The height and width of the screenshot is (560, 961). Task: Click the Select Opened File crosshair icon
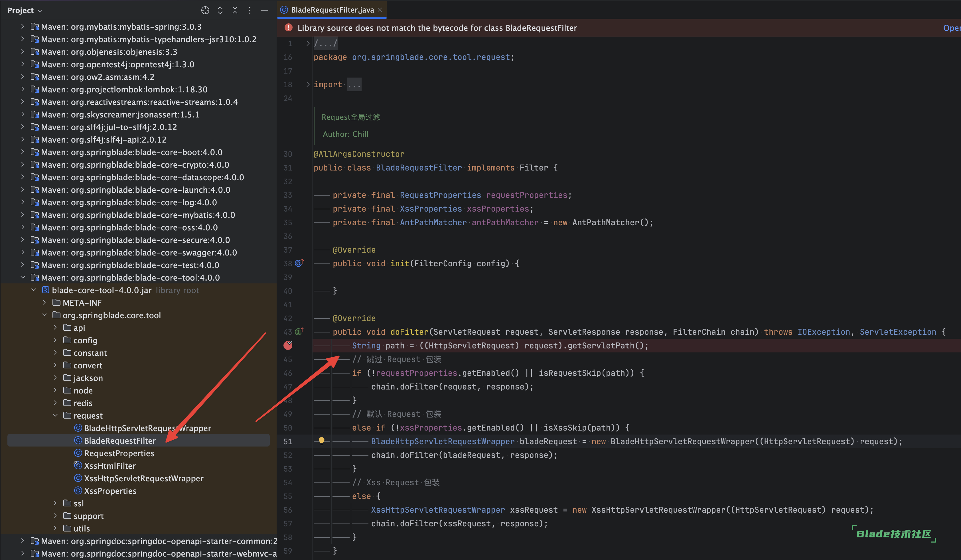(x=205, y=10)
